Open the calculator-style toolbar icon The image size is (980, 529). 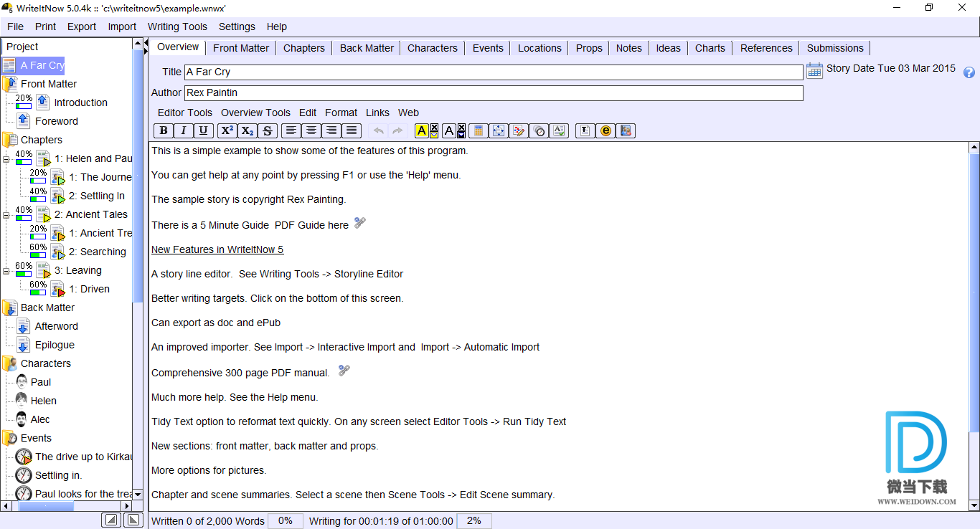pos(479,130)
